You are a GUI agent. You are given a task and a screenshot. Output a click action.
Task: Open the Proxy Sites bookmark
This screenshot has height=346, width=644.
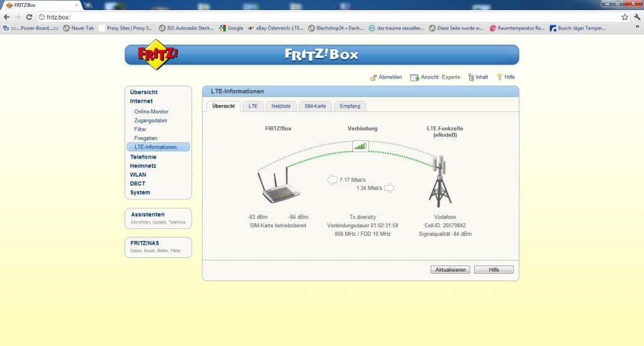tap(125, 28)
